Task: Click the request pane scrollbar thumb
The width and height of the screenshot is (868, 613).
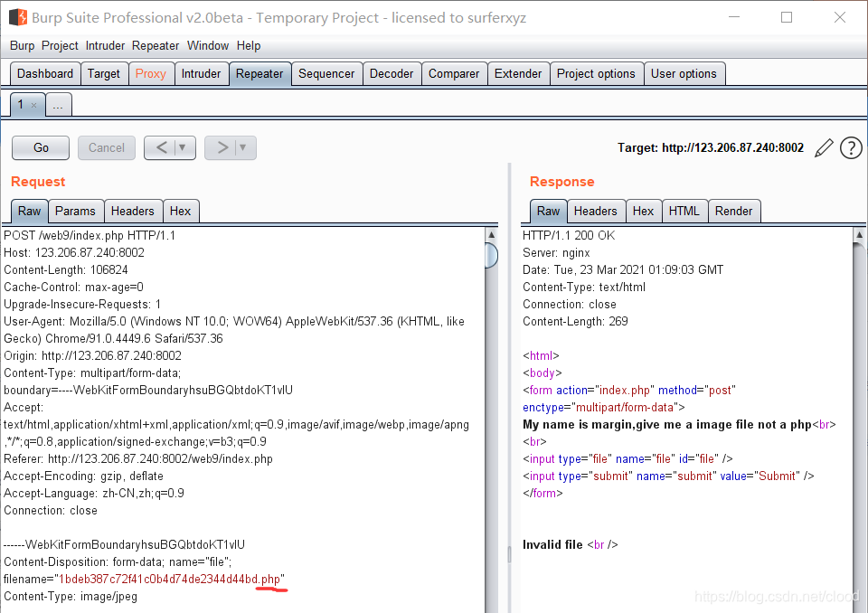Action: 492,256
